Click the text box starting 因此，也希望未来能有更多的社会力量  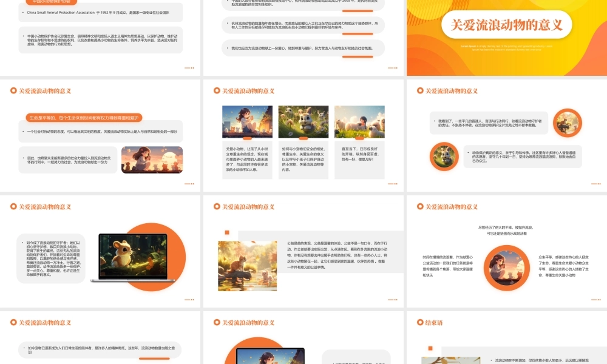coord(69,160)
